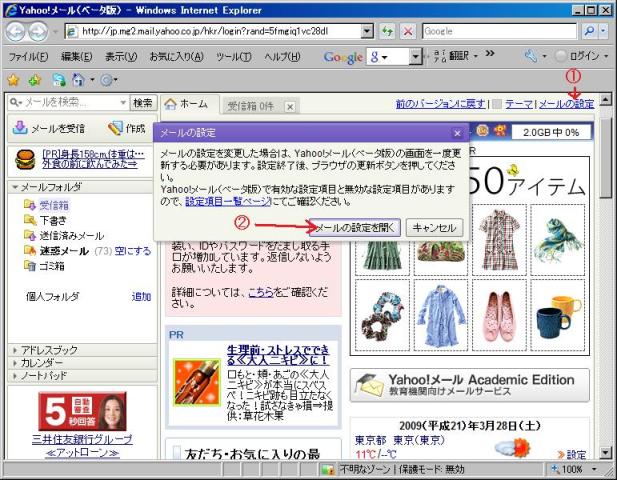Click the browser Forward arrow button

tap(39, 31)
